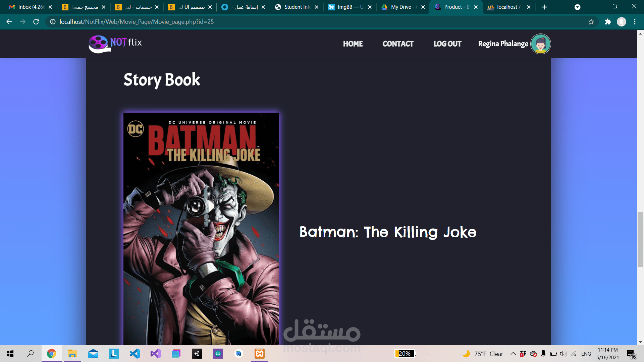Open Chrome menu three dots
The height and width of the screenshot is (362, 644).
635,22
